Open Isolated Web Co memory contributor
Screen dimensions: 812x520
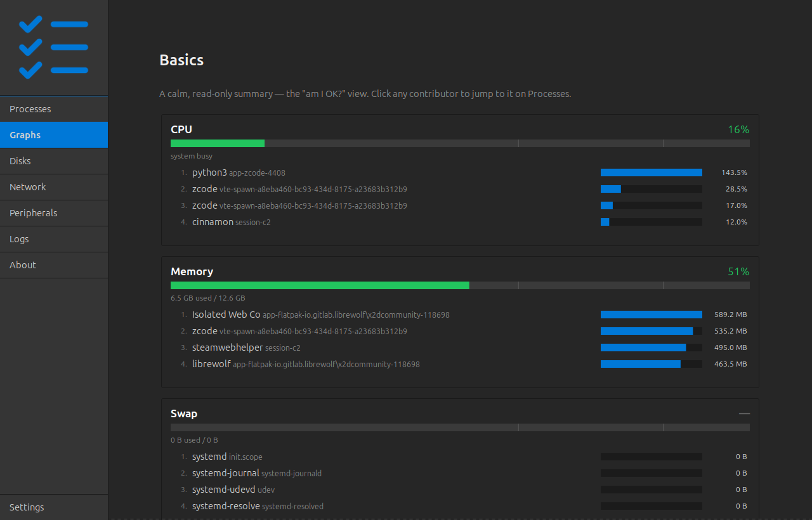[460, 315]
